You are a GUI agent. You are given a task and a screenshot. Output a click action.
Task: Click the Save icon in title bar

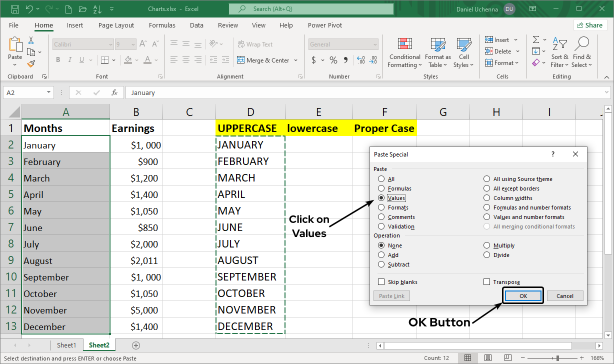coord(15,9)
